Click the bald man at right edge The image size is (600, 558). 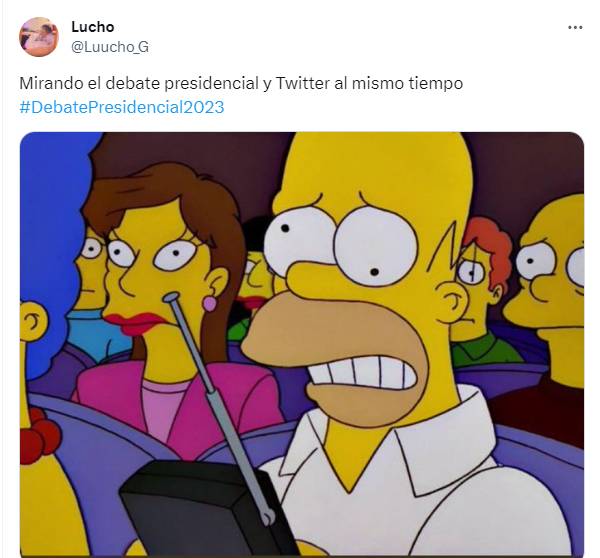[547, 299]
